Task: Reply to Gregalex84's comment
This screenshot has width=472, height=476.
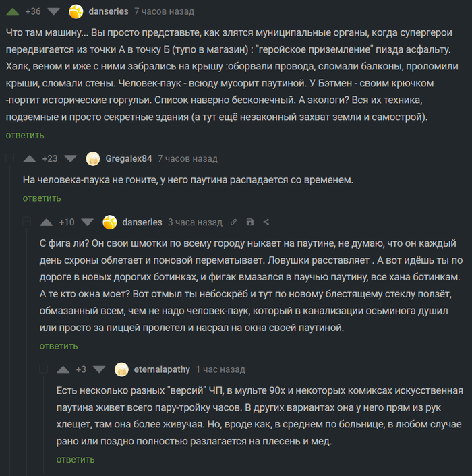Action: (x=42, y=198)
